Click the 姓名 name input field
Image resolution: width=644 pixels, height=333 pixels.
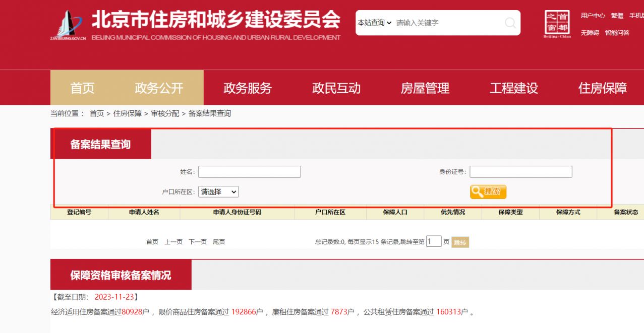pos(250,172)
